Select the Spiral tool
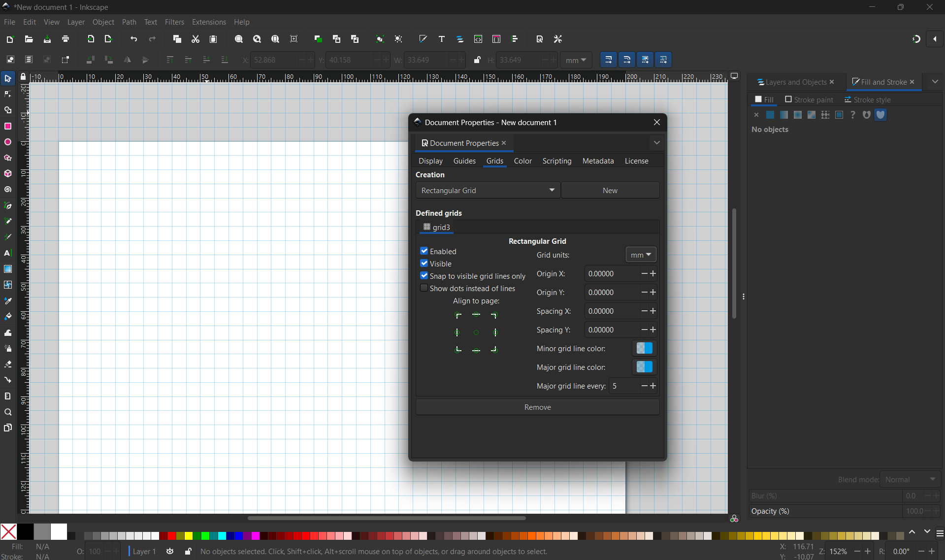The width and height of the screenshot is (945, 560). [x=8, y=190]
